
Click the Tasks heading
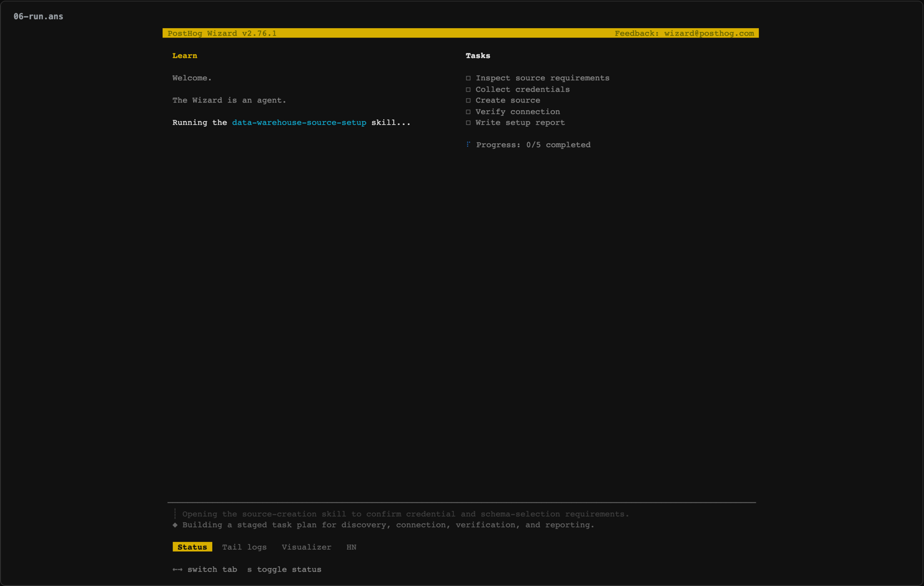[x=478, y=55]
